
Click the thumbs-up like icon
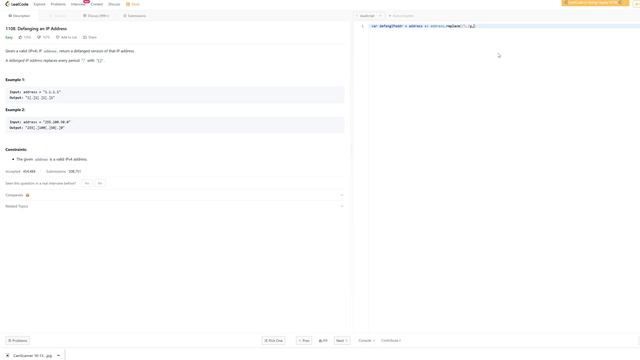(20, 37)
